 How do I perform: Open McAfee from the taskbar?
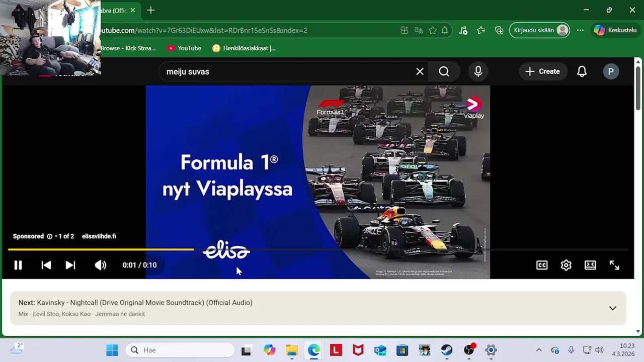358,350
